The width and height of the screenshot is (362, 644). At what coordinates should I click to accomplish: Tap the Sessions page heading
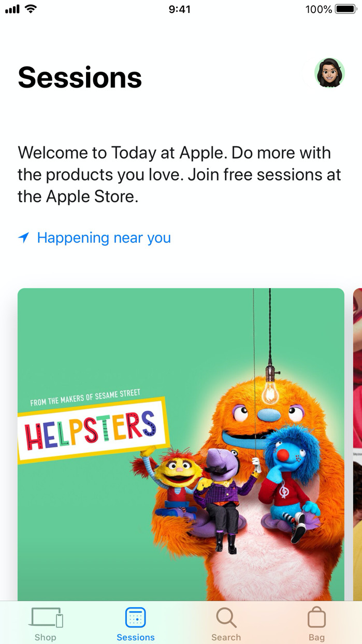[x=80, y=78]
